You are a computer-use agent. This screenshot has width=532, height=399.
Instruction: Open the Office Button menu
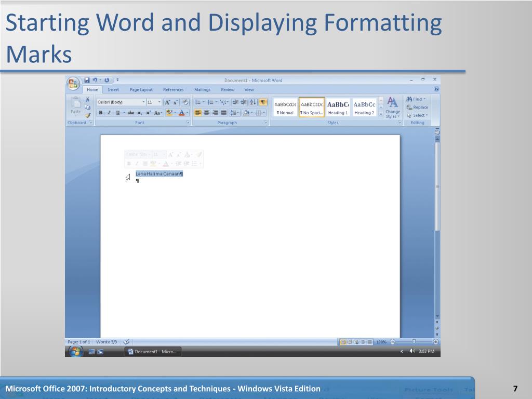pyautogui.click(x=73, y=84)
